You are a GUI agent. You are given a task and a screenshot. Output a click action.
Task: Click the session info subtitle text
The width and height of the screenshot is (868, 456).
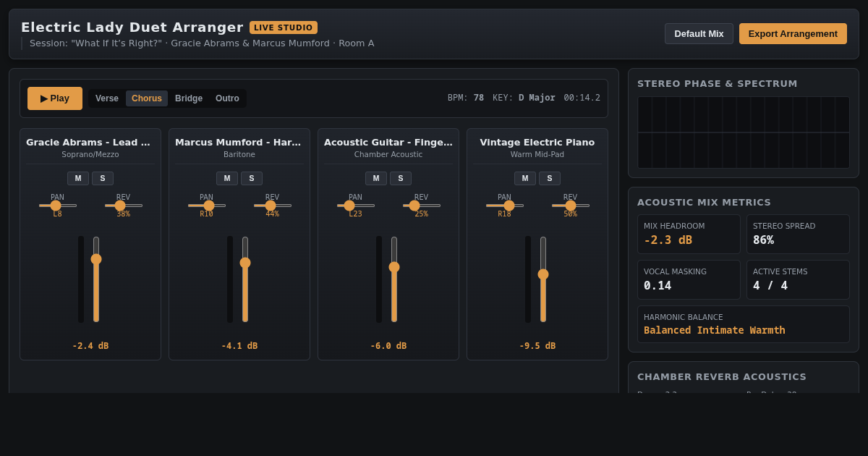point(202,43)
